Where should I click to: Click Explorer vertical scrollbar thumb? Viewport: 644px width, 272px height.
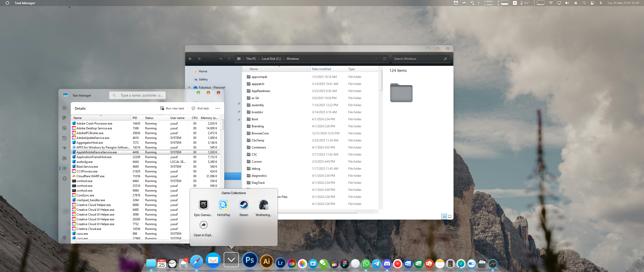pyautogui.click(x=381, y=81)
